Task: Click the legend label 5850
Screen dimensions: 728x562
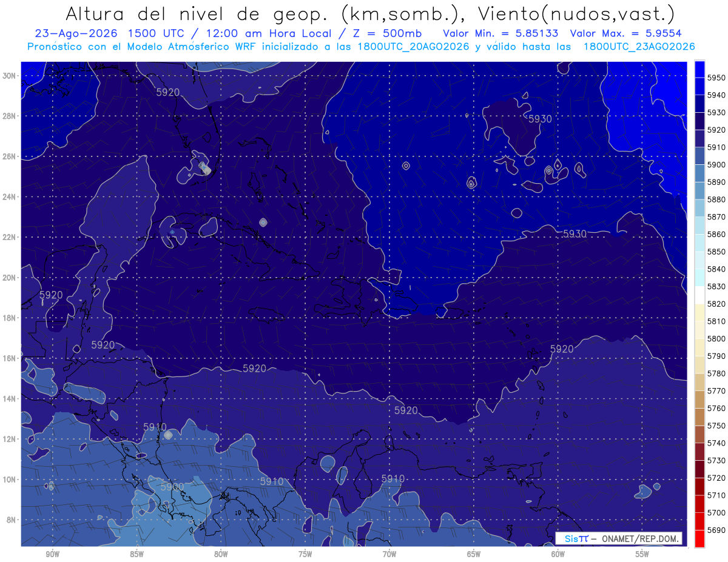Action: tap(716, 252)
